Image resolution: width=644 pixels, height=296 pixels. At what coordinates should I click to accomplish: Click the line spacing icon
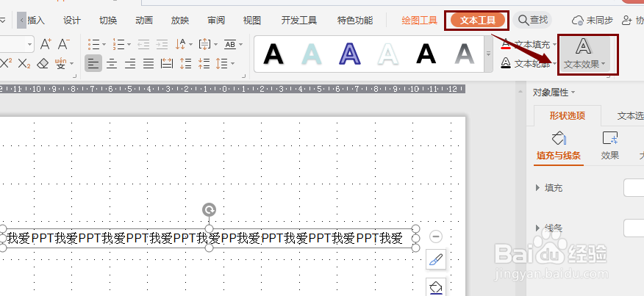[222, 64]
